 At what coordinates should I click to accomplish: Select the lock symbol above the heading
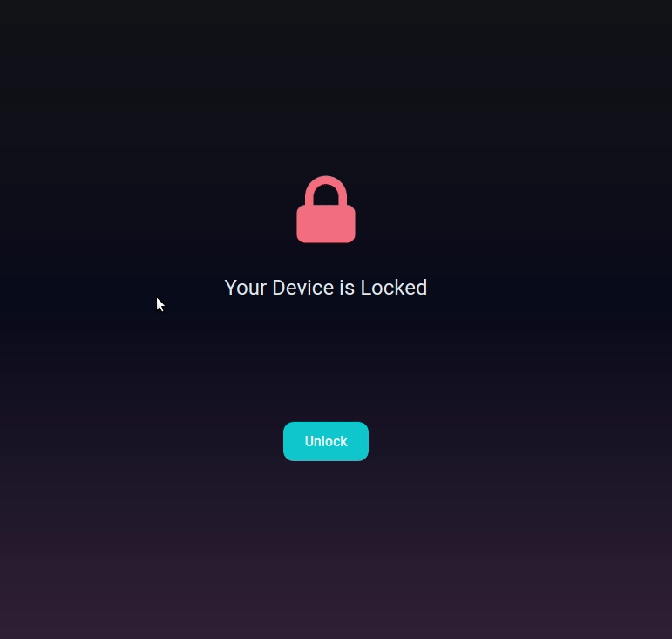[326, 209]
